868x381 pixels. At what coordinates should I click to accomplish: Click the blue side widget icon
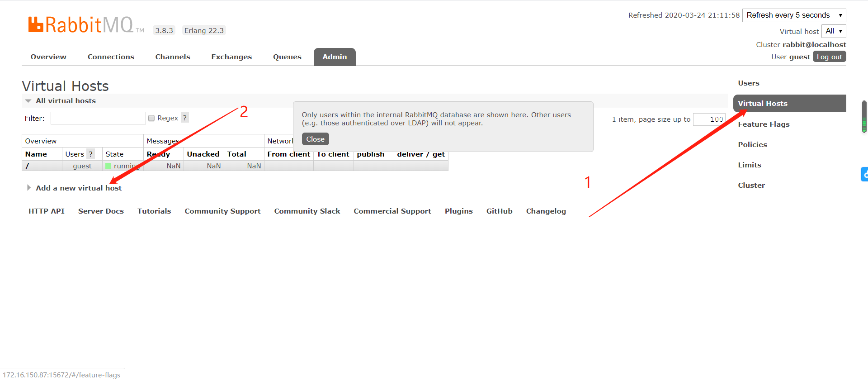point(864,174)
